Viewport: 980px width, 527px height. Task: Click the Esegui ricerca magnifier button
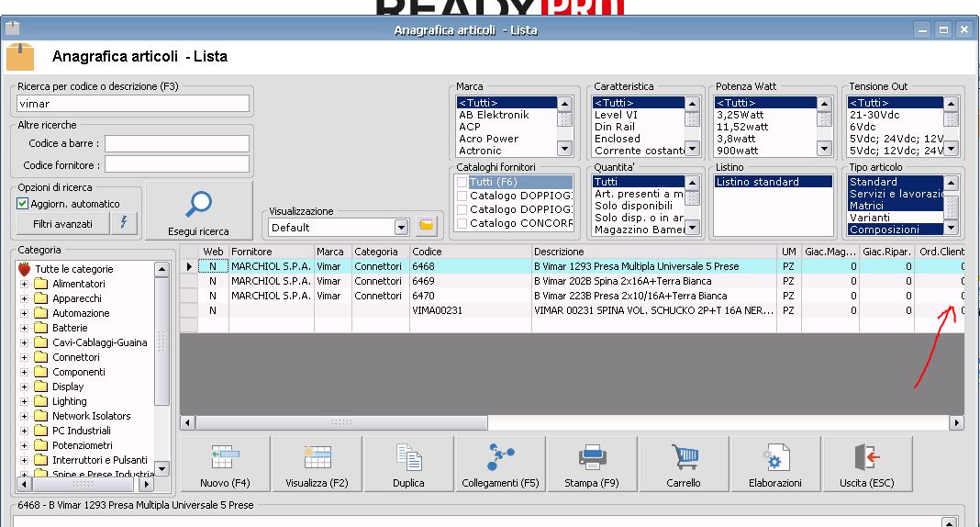pyautogui.click(x=198, y=211)
